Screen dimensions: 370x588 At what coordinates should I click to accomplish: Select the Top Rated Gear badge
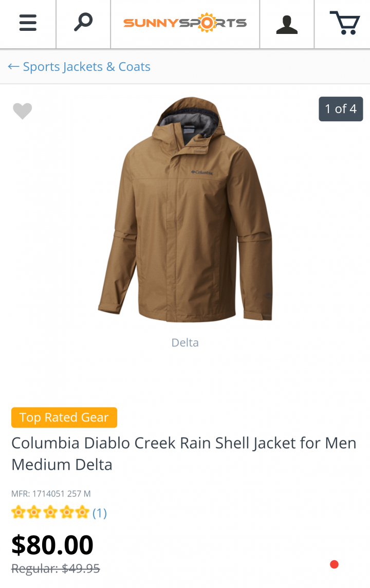pyautogui.click(x=64, y=417)
